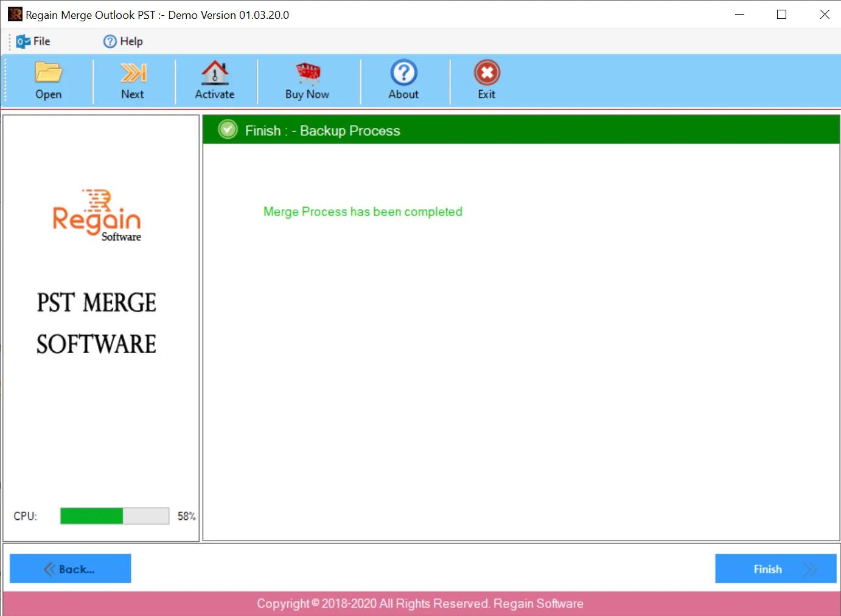
Task: Maximize the Regain Merge Outlook PST window
Action: 782,15
